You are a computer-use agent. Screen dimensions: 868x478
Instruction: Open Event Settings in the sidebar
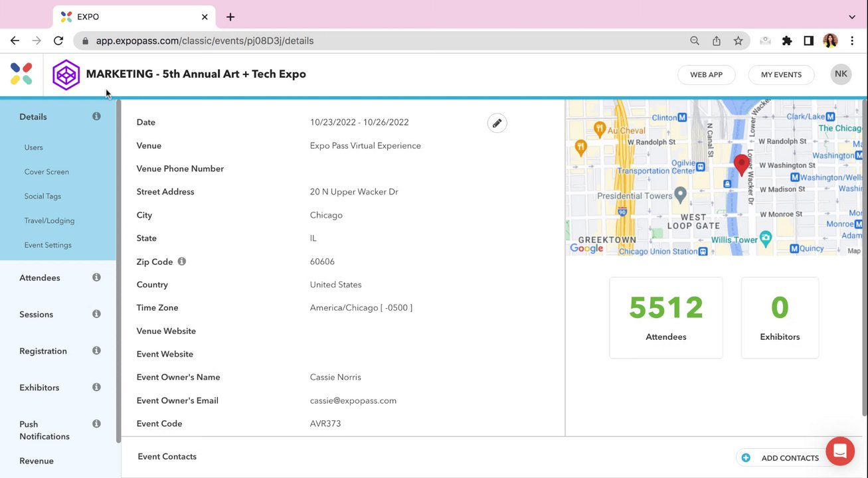[48, 245]
